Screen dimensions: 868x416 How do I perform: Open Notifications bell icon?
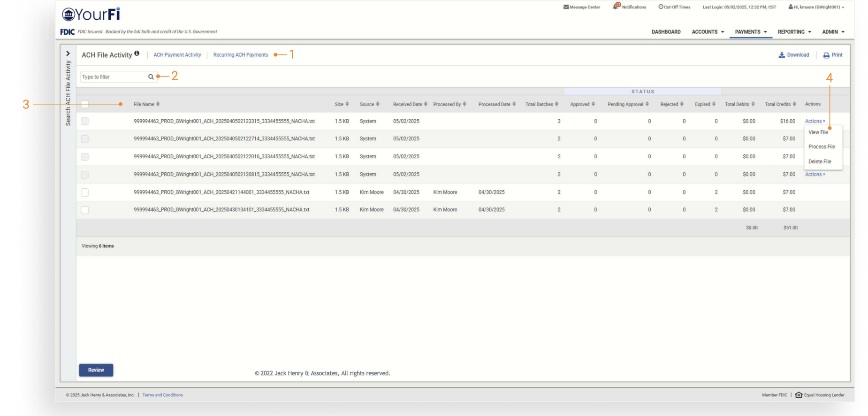coord(616,7)
